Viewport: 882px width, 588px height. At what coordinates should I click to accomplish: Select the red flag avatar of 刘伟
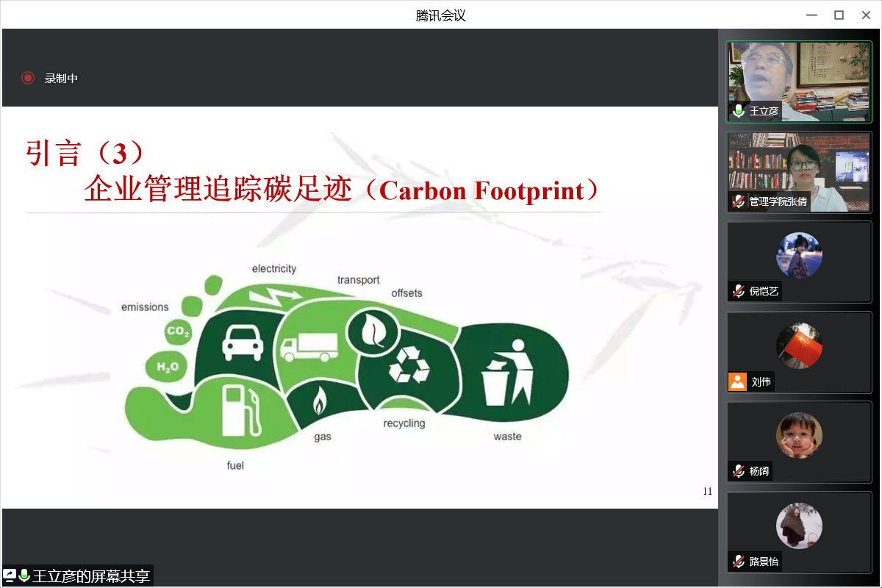799,345
